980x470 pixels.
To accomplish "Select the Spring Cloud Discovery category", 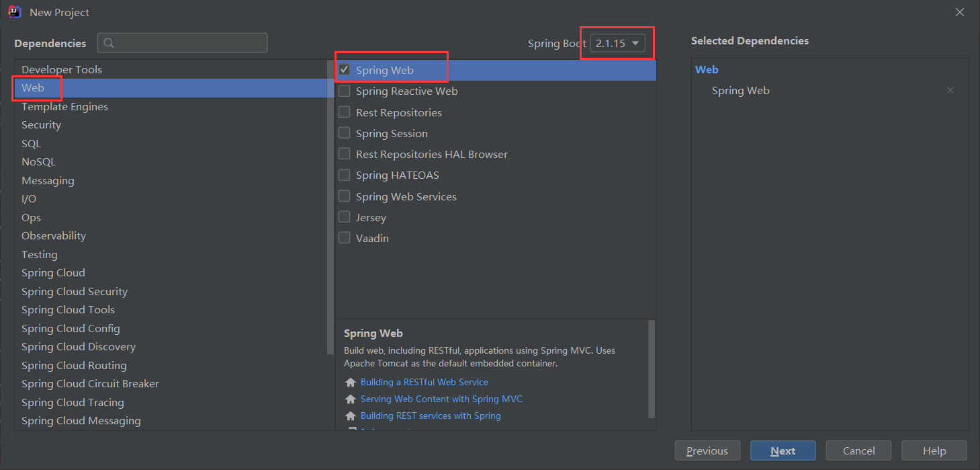I will 171,347.
